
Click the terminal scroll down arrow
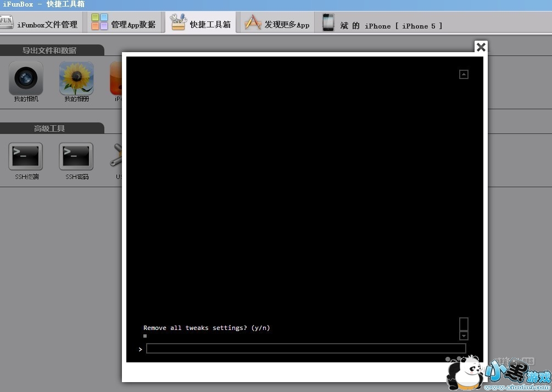tap(464, 335)
